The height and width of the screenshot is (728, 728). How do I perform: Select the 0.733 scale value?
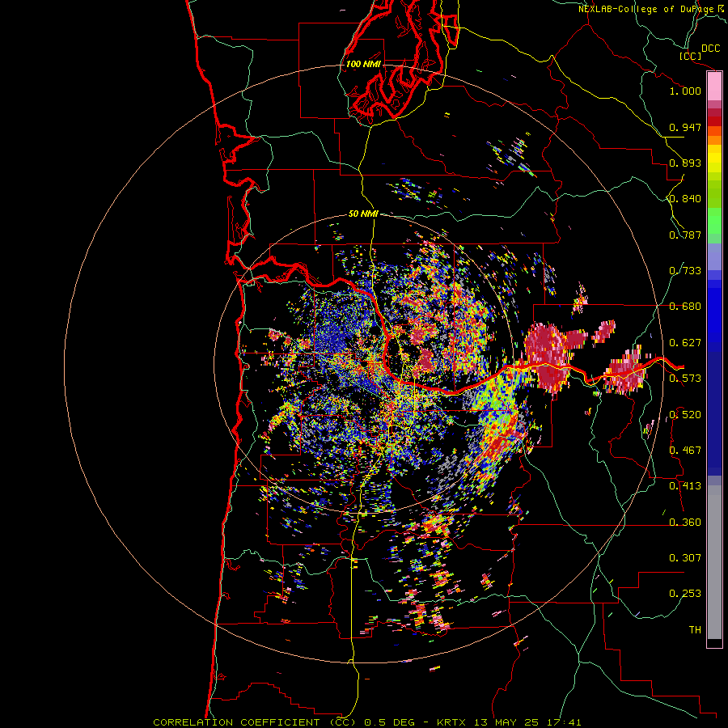coord(685,271)
